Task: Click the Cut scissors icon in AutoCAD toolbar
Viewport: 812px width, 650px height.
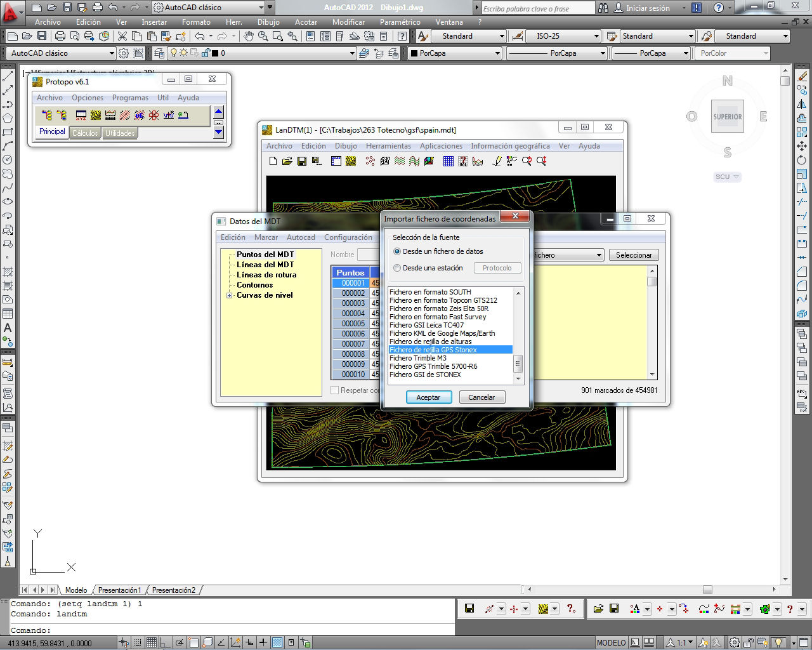Action: tap(122, 36)
